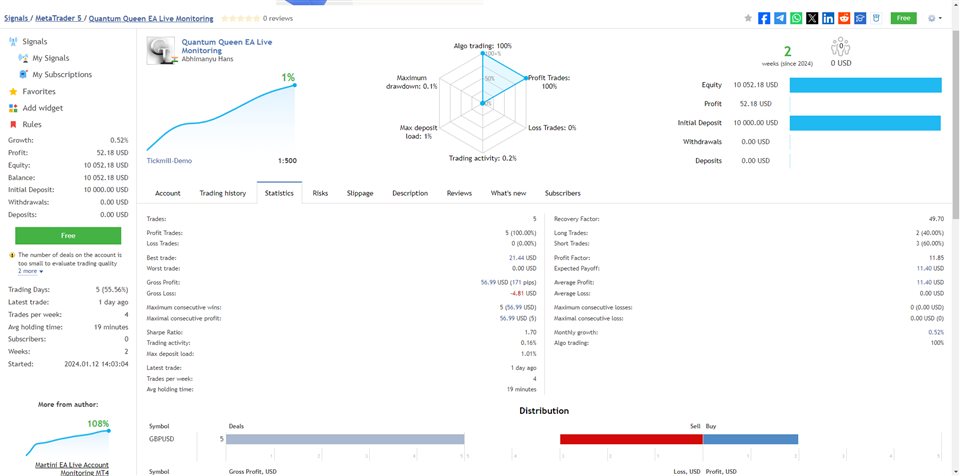Click the Best trade value 21.44 USD
The width and height of the screenshot is (960, 476).
click(x=522, y=258)
